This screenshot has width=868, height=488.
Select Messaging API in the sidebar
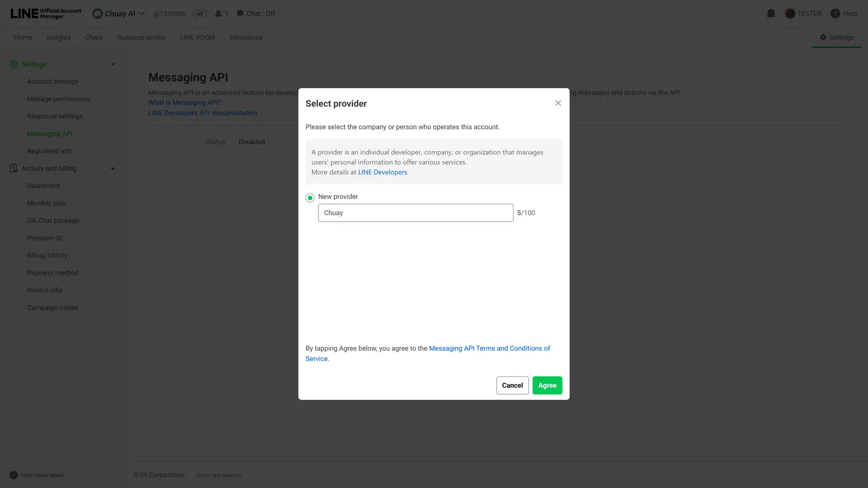point(50,134)
